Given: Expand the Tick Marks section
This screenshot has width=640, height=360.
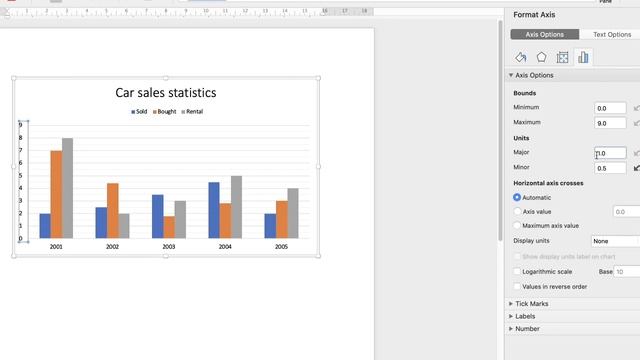Looking at the screenshot, I should pos(511,304).
